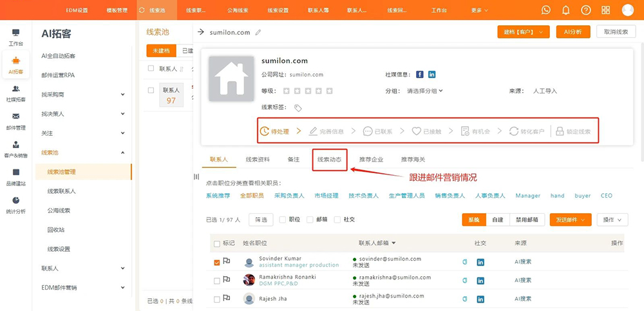The height and width of the screenshot is (311, 644).
Task: Open the 建档【客户】 dropdown
Action: (523, 32)
